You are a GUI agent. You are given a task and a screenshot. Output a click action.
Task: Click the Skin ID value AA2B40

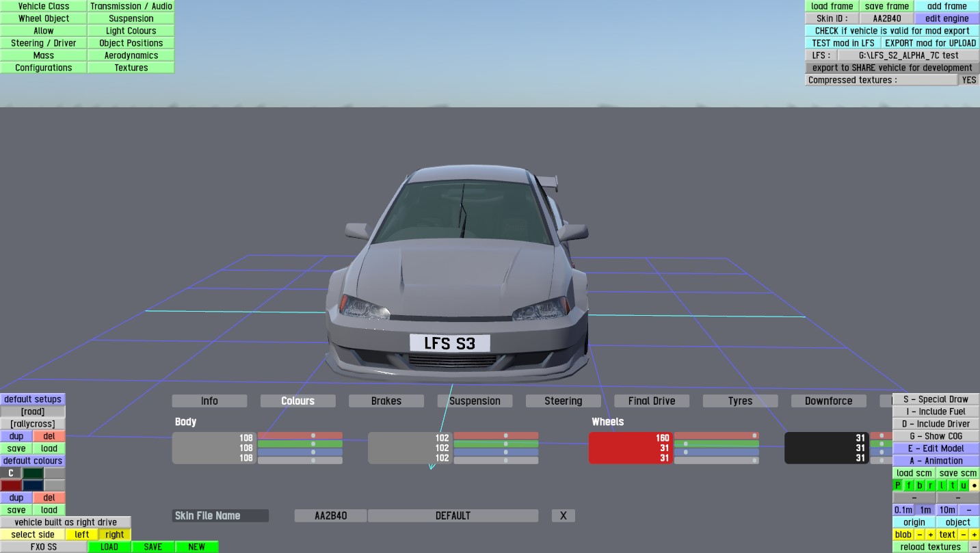pyautogui.click(x=887, y=18)
